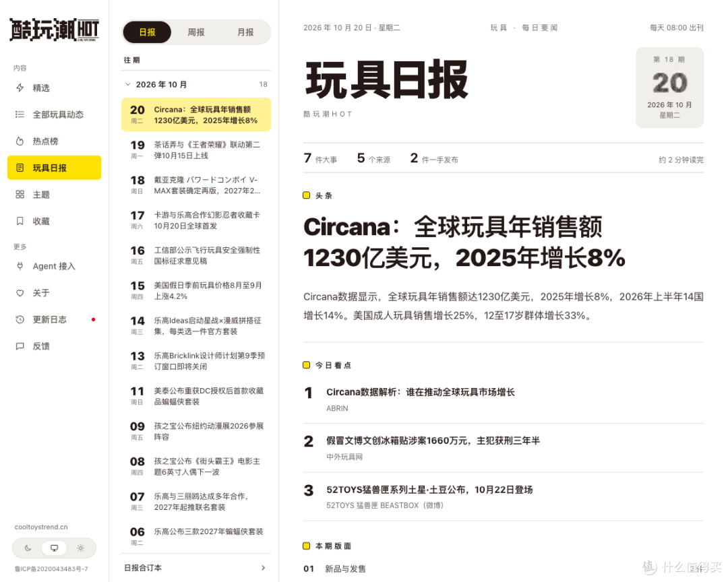Screen dimensions: 728x582
Task: Click the cooltoystrend.cn domain text
Action: (x=41, y=527)
